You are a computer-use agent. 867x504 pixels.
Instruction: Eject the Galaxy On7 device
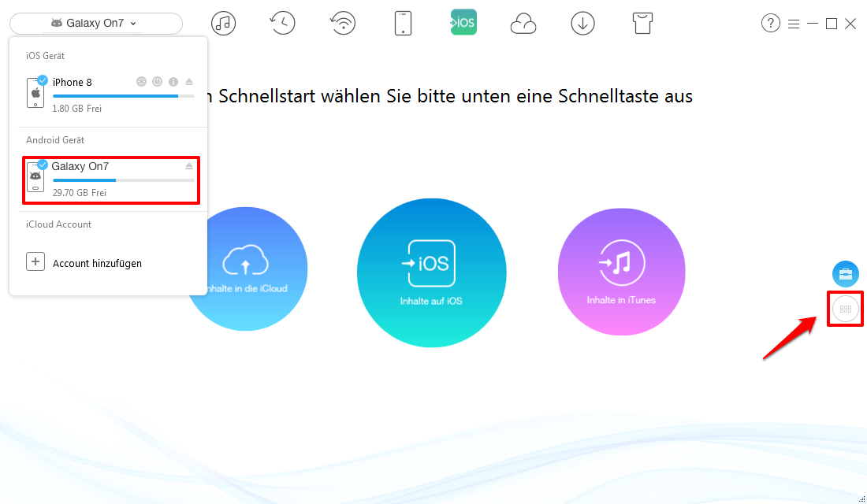(x=189, y=166)
